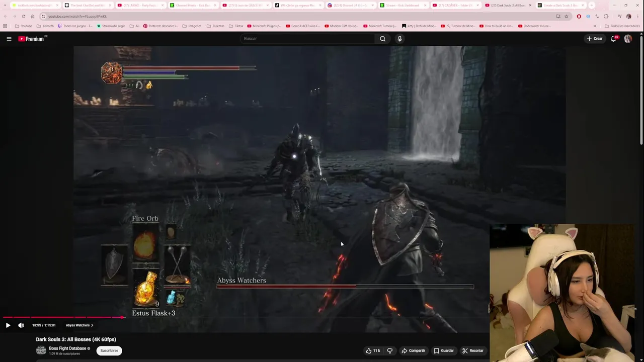Open the media control toolbar icon

click(x=619, y=16)
